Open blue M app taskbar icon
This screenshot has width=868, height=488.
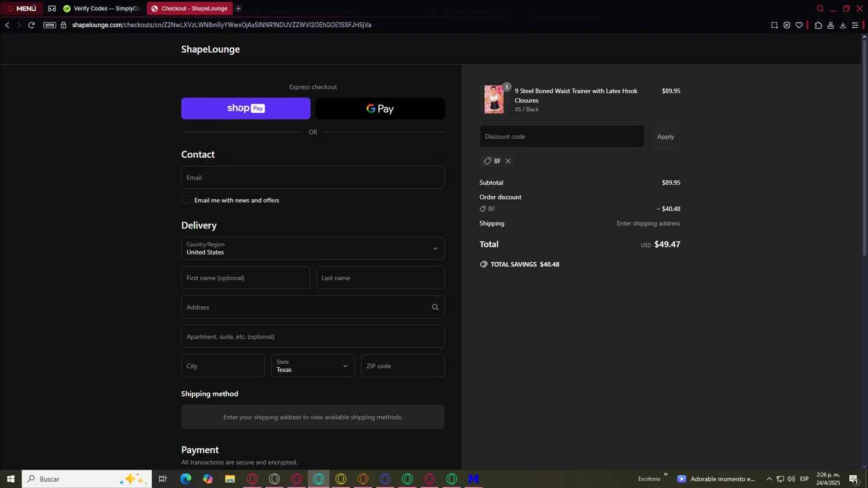point(474,479)
